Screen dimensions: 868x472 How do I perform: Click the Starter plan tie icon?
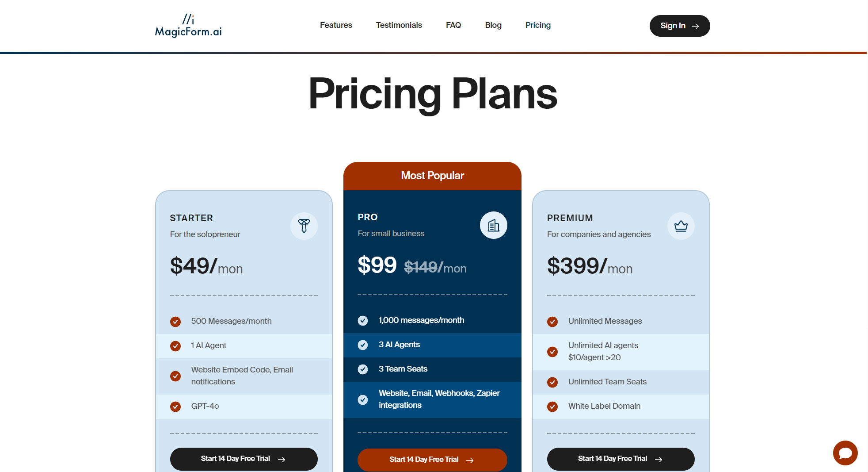tap(304, 226)
